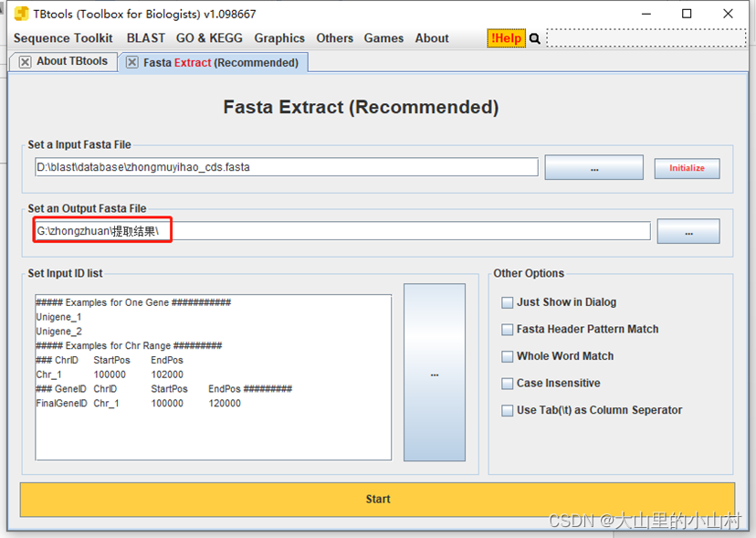
Task: Click the 'Unigene_1' line in ID list
Action: 58,317
